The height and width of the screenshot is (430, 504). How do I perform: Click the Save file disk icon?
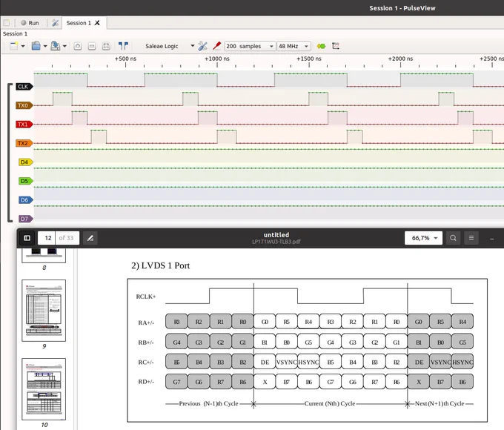tap(56, 46)
